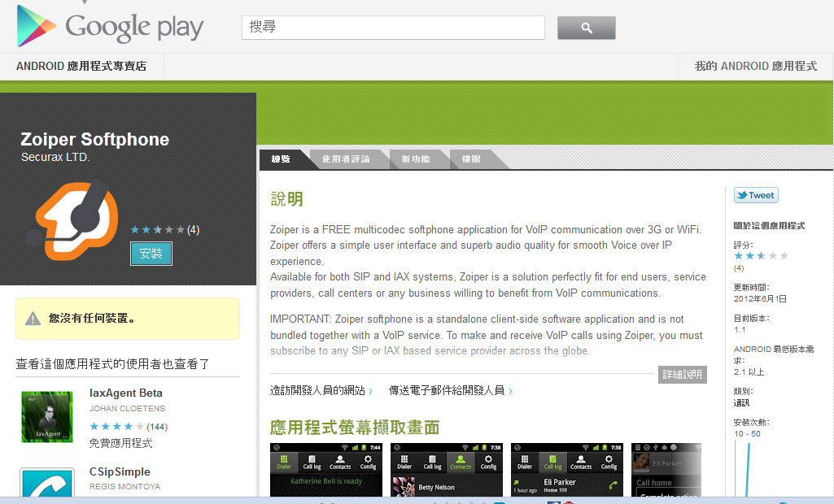Open the IaxAgent Beta app thumbnail
The image size is (834, 504).
click(x=47, y=417)
